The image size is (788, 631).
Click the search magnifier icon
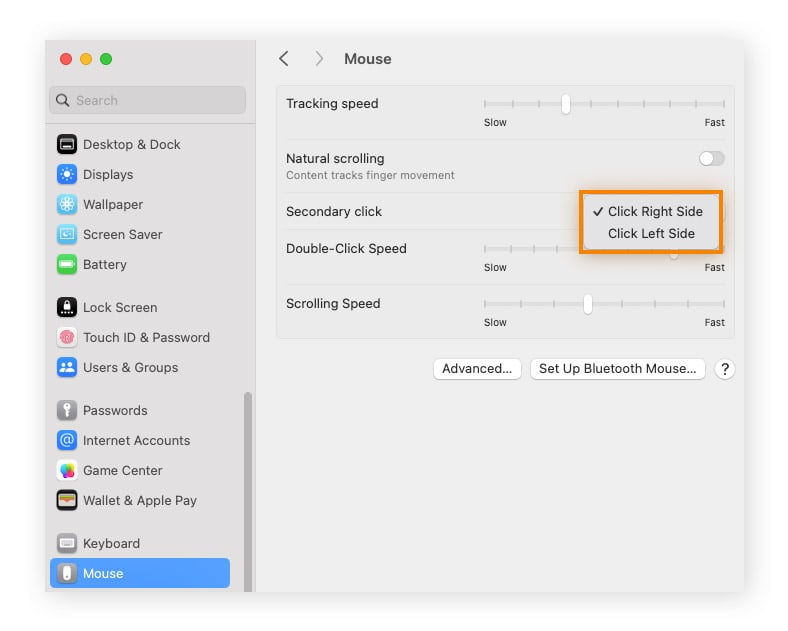(62, 100)
